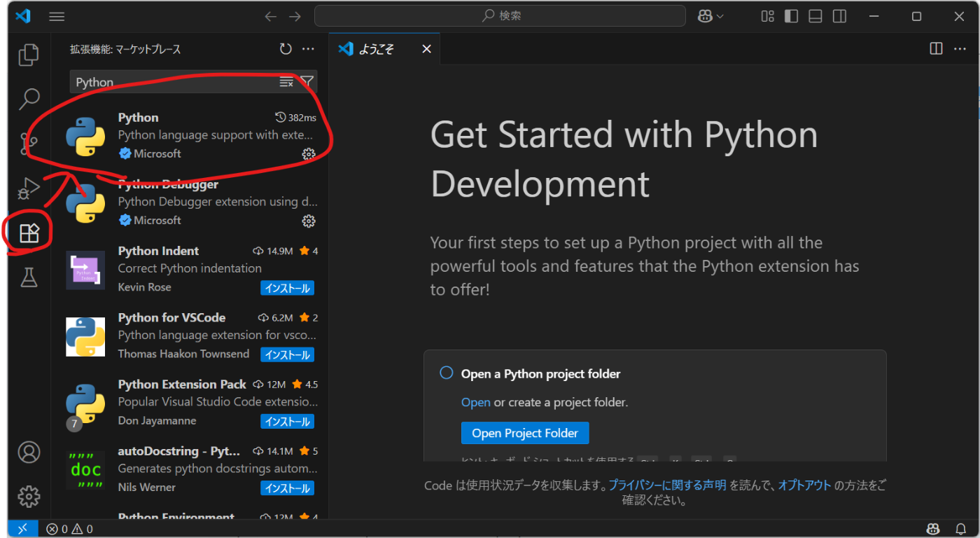Focus the extension search field containing Python
Screen dimensions: 980x538
[x=174, y=82]
